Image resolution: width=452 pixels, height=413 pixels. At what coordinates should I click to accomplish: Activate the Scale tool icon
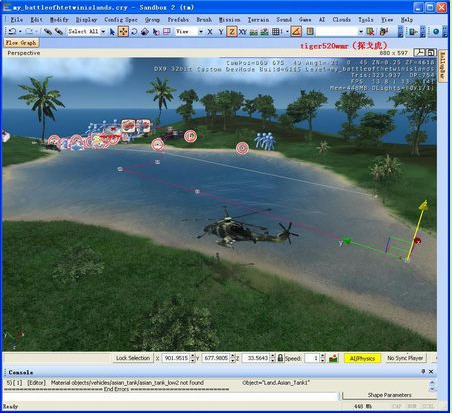point(145,32)
